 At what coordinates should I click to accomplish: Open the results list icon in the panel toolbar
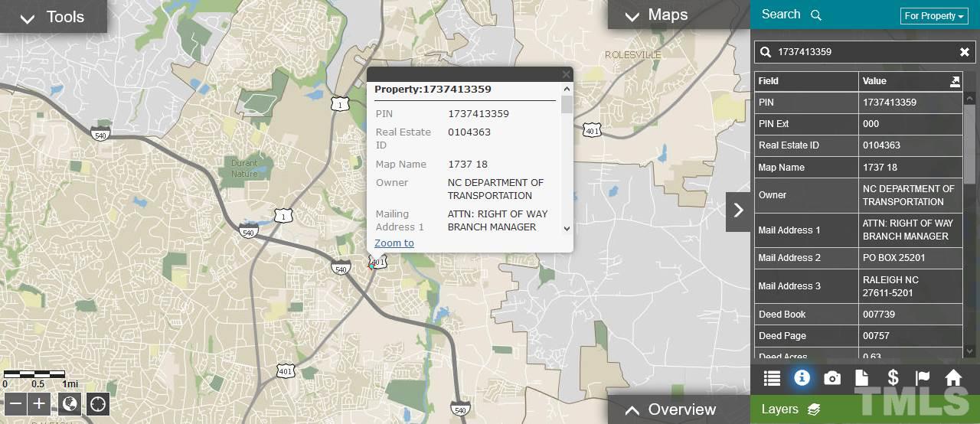(x=772, y=377)
